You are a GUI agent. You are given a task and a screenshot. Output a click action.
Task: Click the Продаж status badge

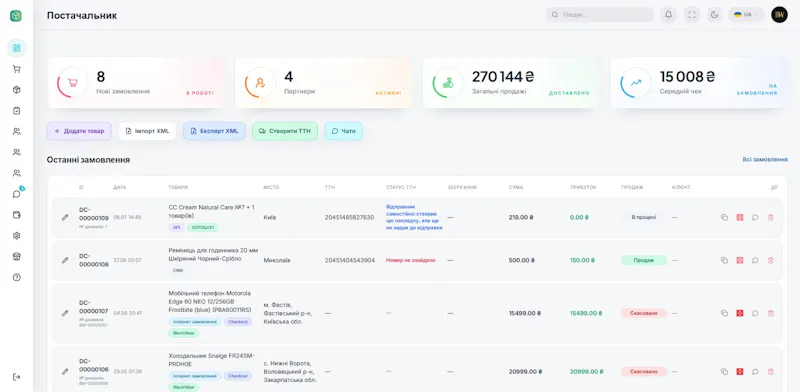(x=643, y=260)
